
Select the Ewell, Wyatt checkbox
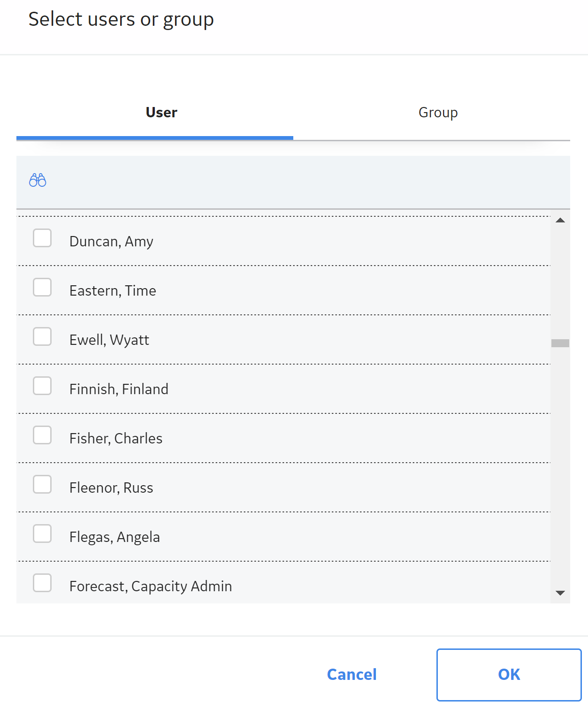click(x=42, y=336)
